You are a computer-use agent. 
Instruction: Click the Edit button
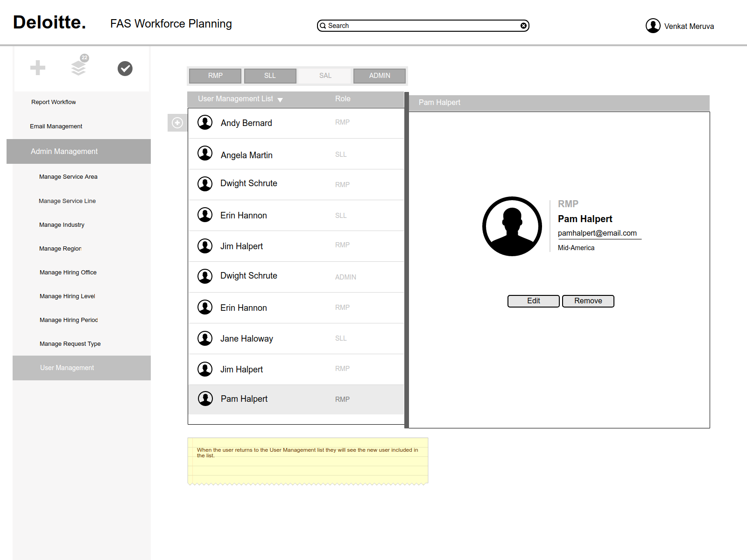534,301
